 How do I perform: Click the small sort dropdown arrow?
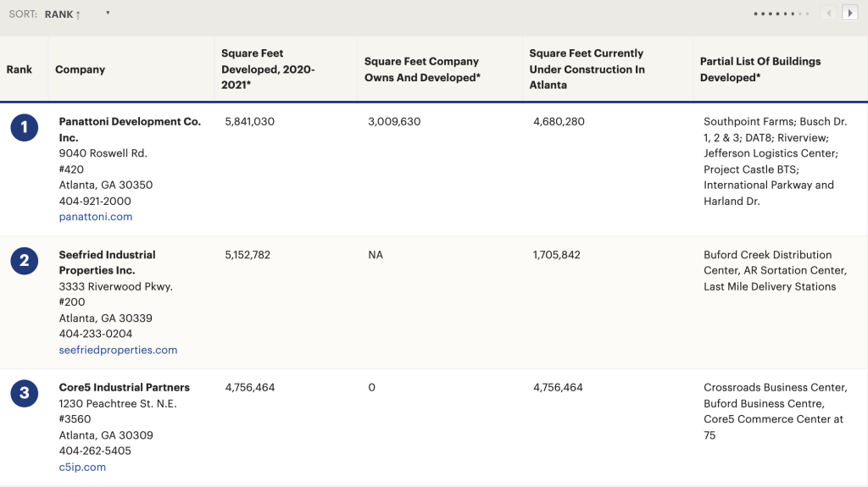[x=108, y=14]
